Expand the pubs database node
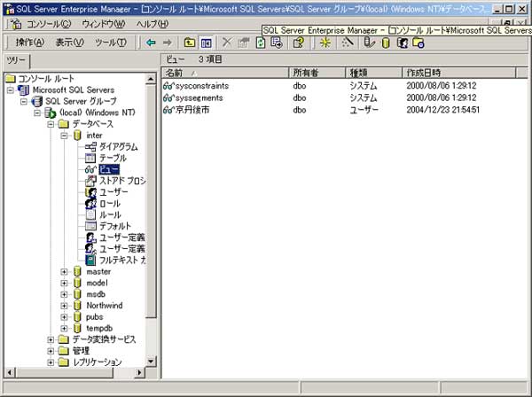 point(64,317)
